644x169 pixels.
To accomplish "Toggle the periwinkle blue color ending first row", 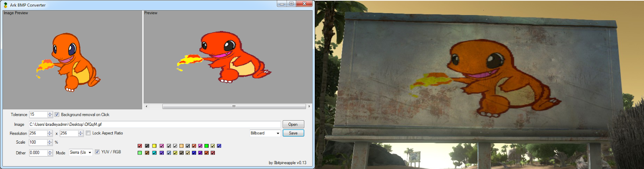I will pyautogui.click(x=219, y=146).
